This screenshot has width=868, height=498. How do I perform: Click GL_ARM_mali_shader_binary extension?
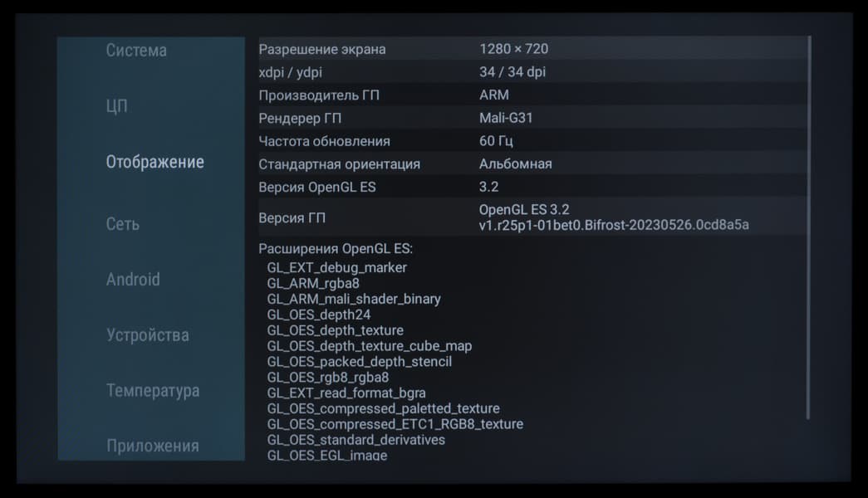354,299
